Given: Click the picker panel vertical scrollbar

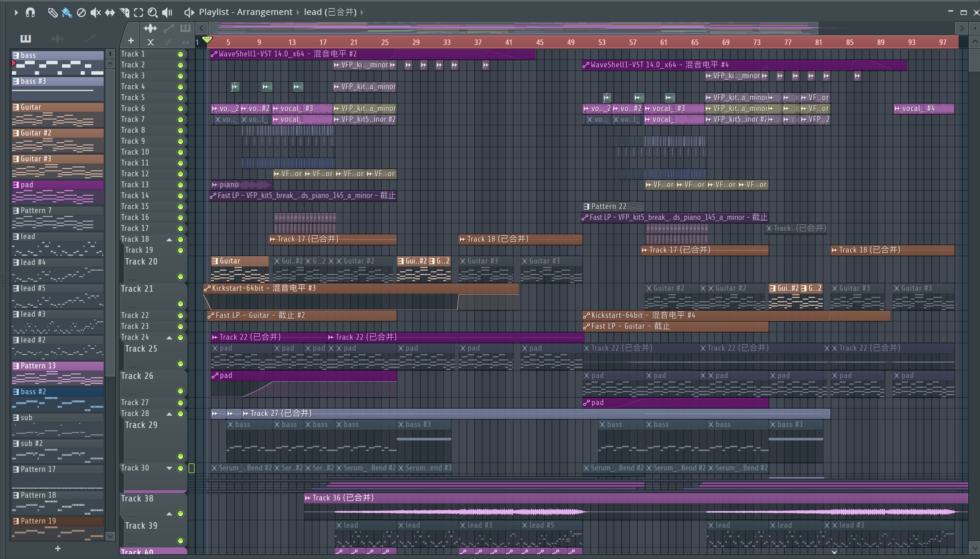Looking at the screenshot, I should 110,223.
